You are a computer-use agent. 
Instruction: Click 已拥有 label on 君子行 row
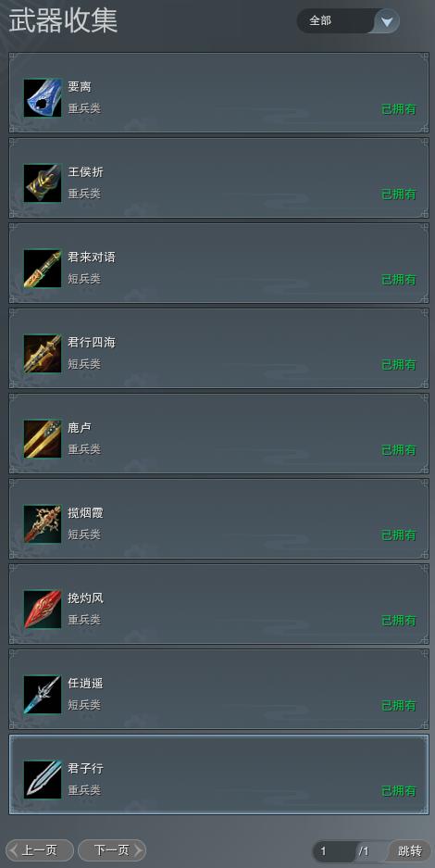[x=399, y=791]
